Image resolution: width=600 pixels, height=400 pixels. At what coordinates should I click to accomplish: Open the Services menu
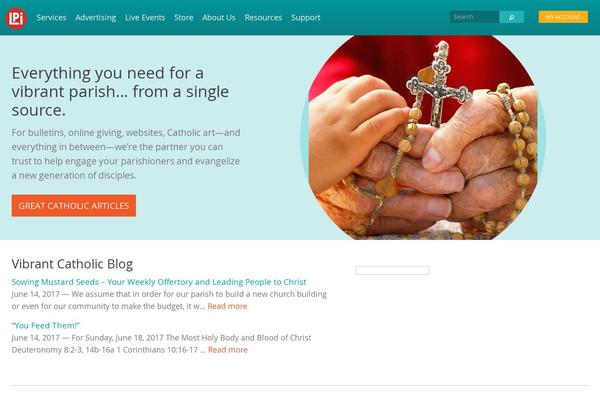pyautogui.click(x=51, y=18)
